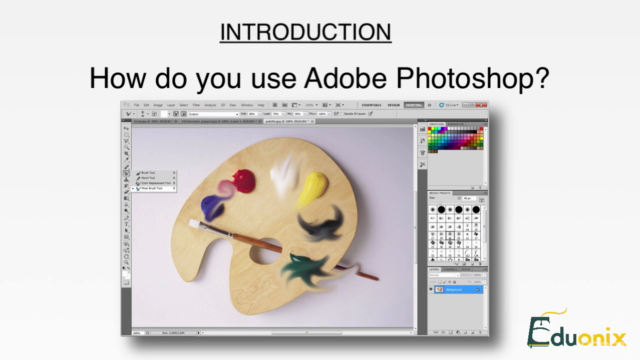Viewport: 640px width, 360px height.
Task: Select the Rectangular Marquee tool
Action: (127, 135)
